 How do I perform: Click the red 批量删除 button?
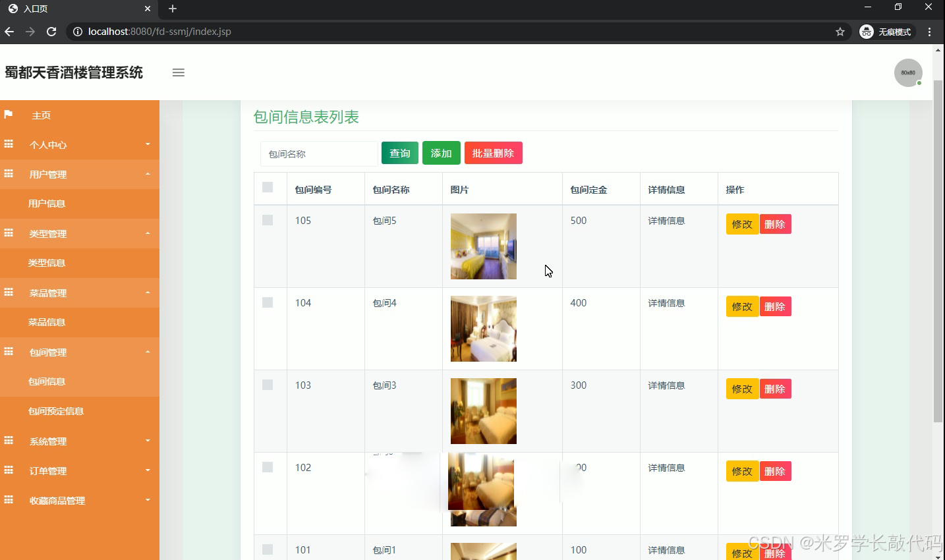pos(494,153)
